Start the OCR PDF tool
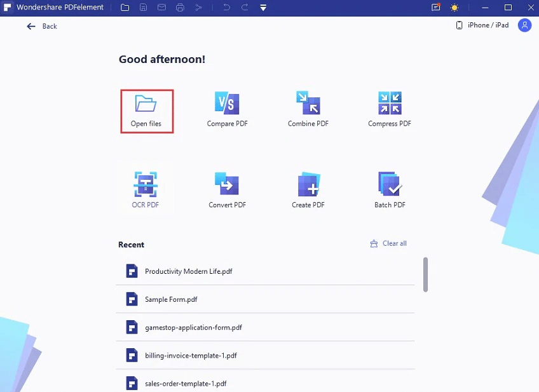This screenshot has height=392, width=539. pyautogui.click(x=146, y=190)
